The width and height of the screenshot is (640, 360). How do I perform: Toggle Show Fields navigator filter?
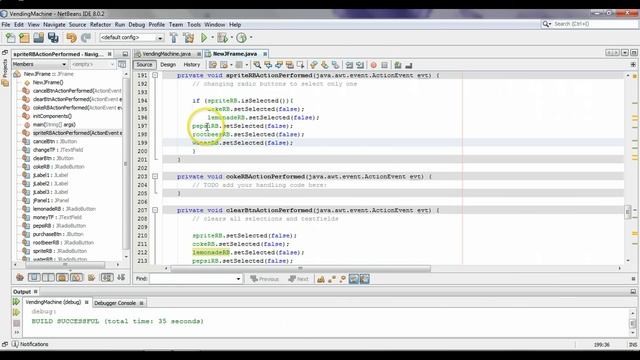(x=34, y=278)
